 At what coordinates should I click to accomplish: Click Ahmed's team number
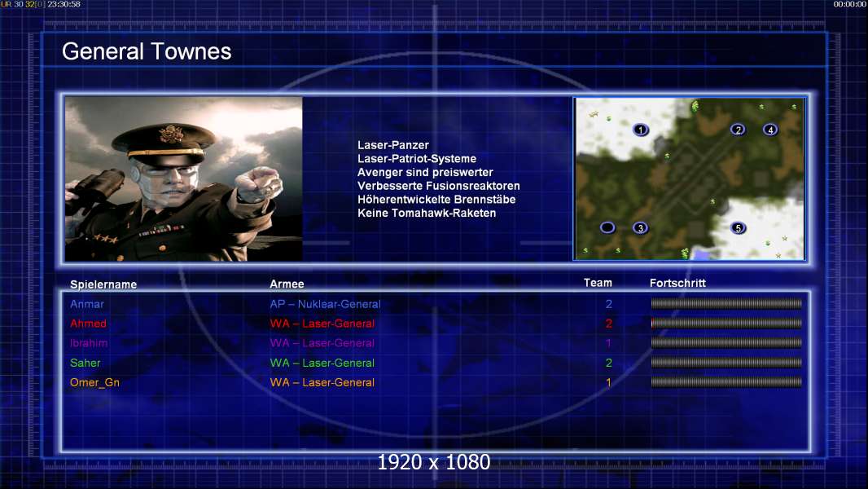(x=609, y=324)
